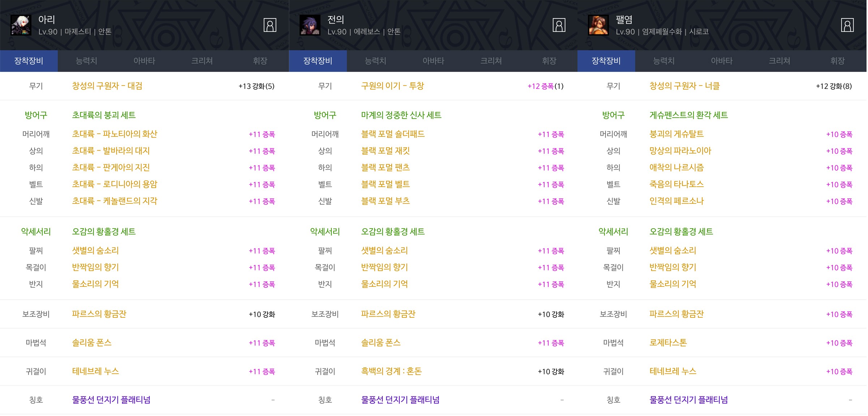868x416 pixels.
Task: Open 크리쳐 tab in 전의 panel
Action: [491, 61]
